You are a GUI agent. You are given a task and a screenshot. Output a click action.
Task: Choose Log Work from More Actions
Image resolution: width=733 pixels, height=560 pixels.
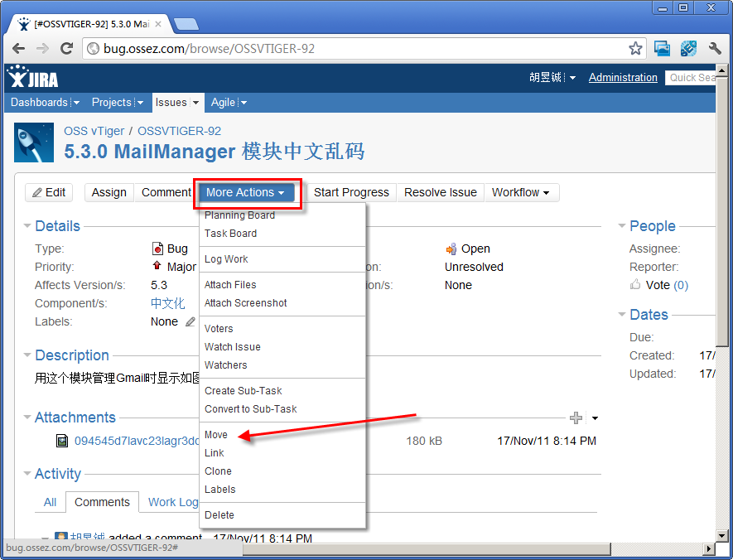pyautogui.click(x=282, y=259)
